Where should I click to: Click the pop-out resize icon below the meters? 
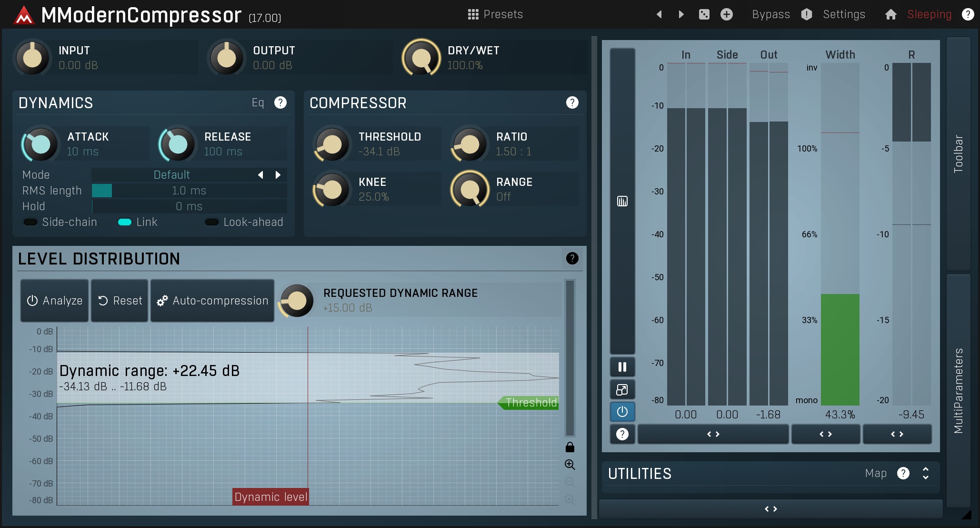coord(622,389)
